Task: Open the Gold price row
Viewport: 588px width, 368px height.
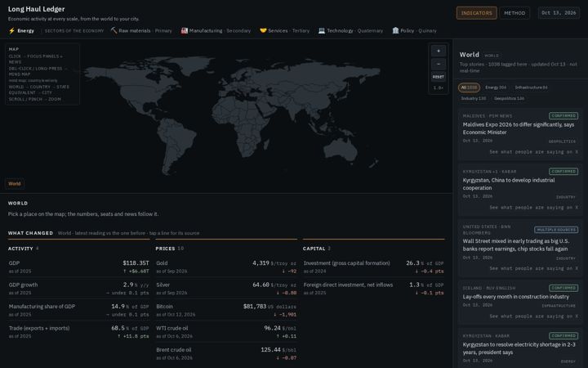Action: [x=226, y=267]
